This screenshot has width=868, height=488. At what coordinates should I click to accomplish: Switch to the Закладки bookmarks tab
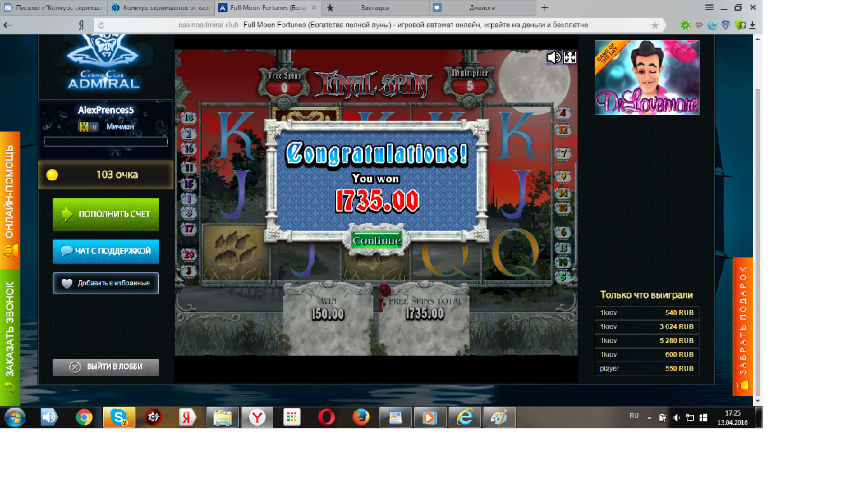374,8
